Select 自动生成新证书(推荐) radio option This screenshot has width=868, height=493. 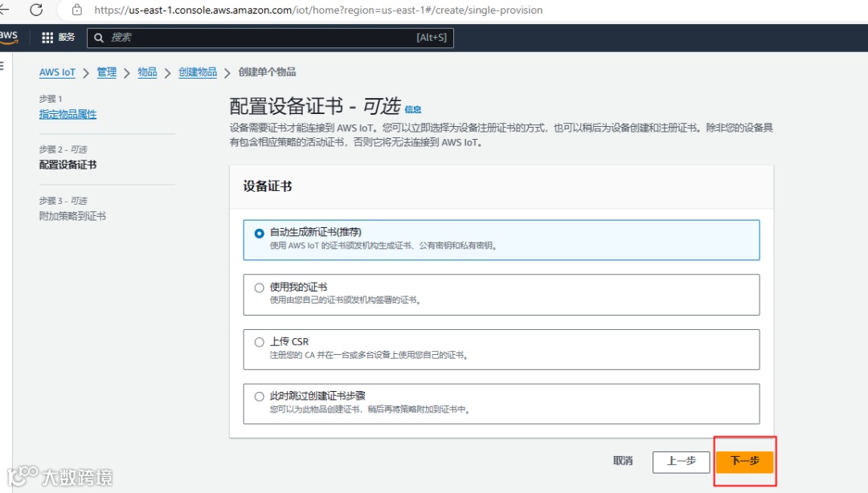(x=259, y=234)
